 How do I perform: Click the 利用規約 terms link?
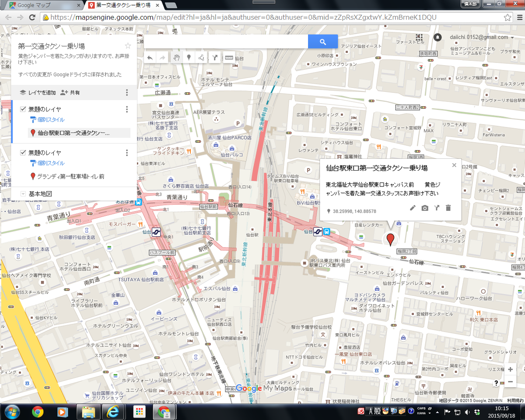(x=515, y=400)
